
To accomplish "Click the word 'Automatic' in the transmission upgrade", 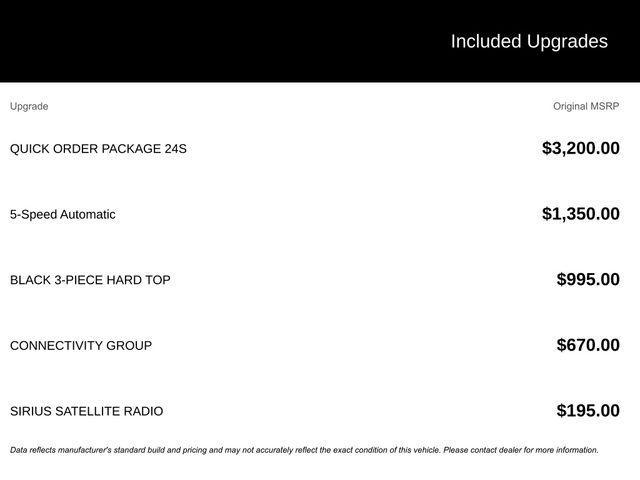I will (88, 214).
